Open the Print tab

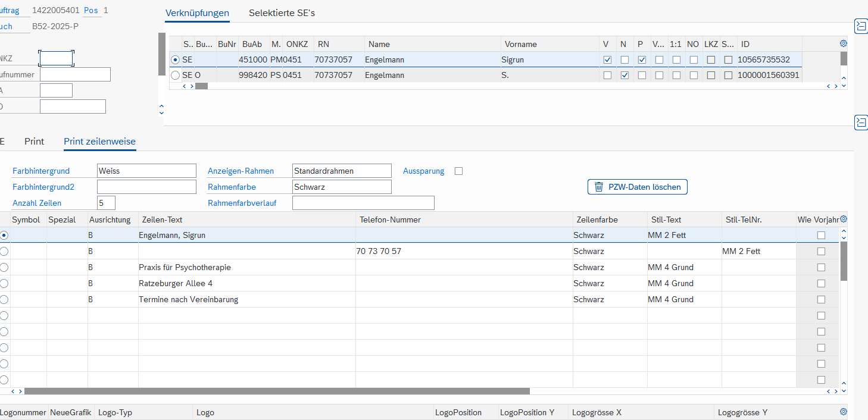[35, 142]
